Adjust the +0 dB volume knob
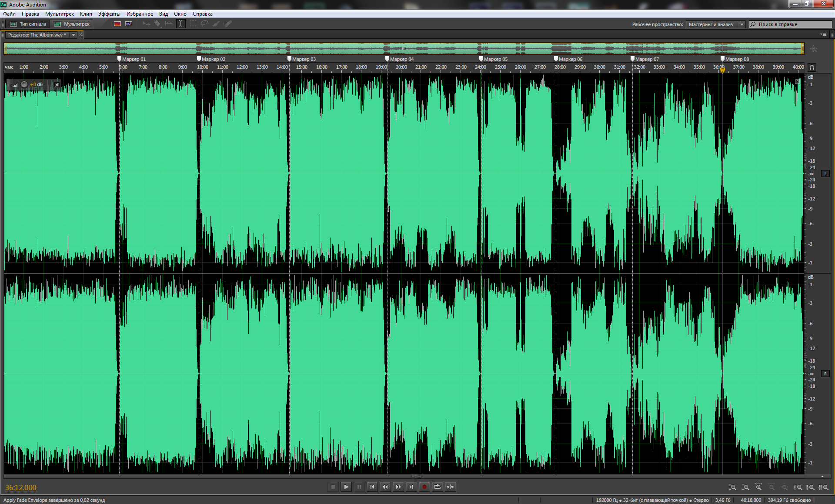 (x=24, y=84)
